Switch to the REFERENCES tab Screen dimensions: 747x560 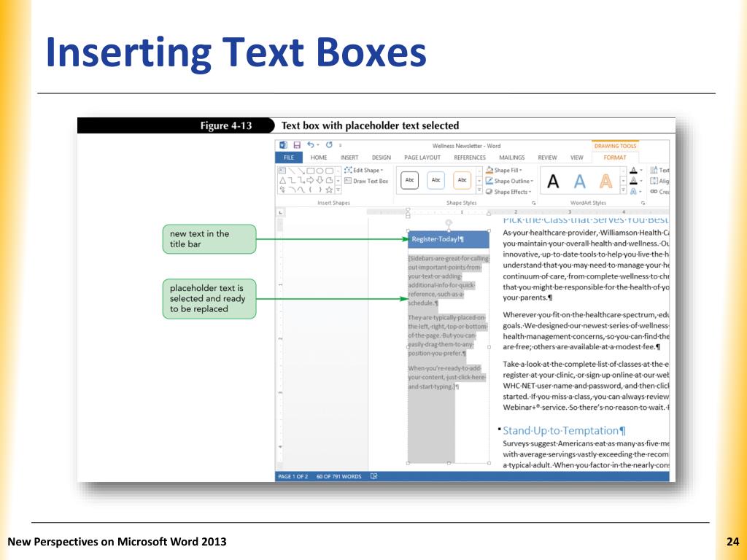tap(470, 157)
